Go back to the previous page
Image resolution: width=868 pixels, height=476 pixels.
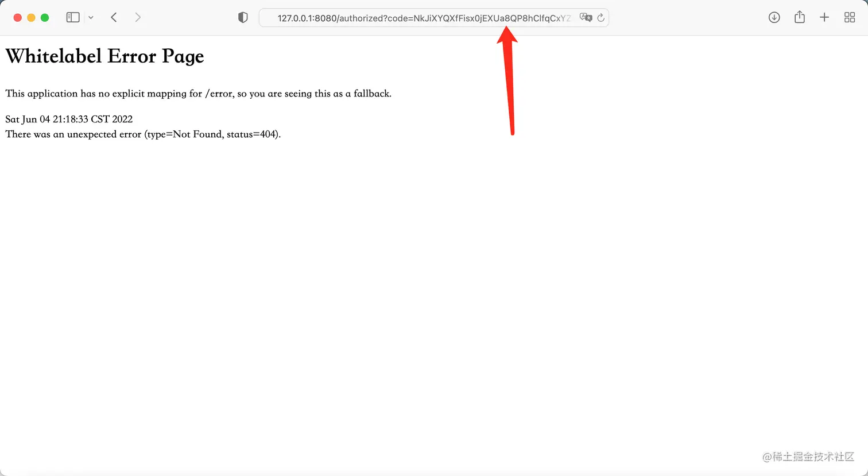pos(114,17)
